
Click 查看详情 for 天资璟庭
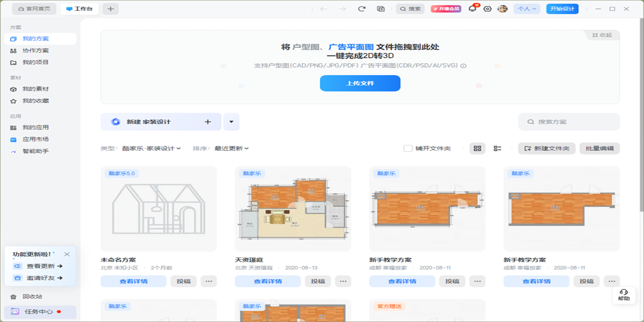click(268, 281)
